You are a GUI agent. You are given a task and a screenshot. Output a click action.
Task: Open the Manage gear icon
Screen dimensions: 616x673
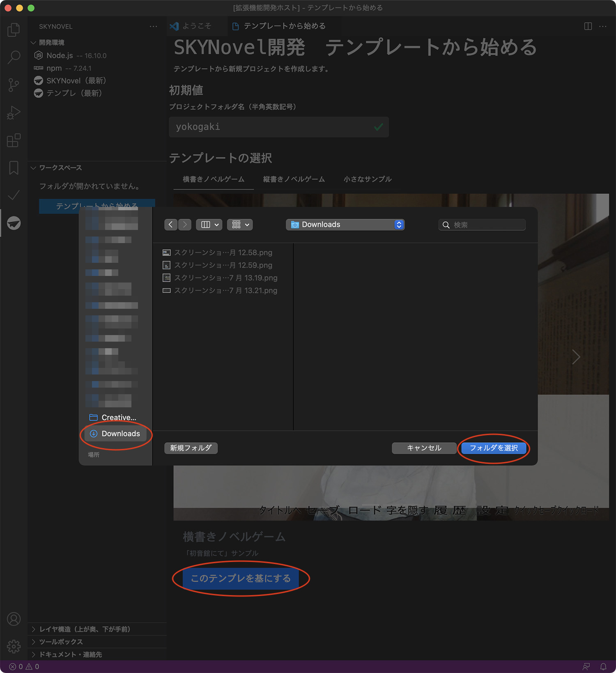point(14,646)
